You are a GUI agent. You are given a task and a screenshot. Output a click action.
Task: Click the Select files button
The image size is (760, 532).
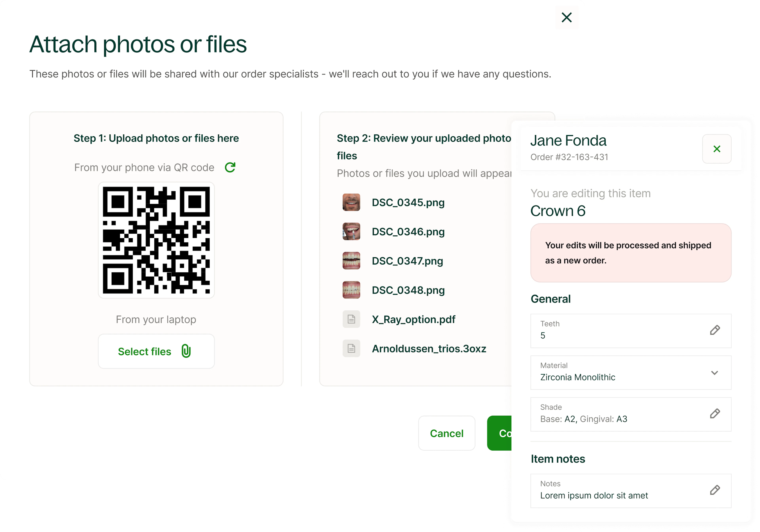[x=156, y=351]
